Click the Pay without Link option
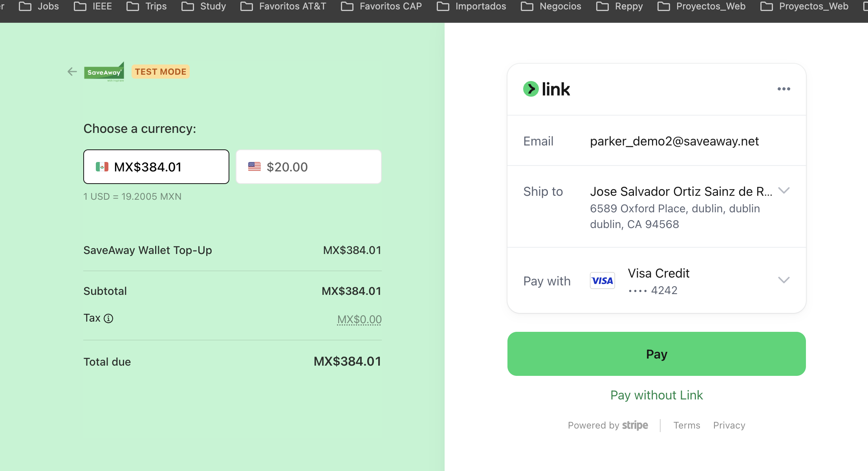 tap(656, 395)
